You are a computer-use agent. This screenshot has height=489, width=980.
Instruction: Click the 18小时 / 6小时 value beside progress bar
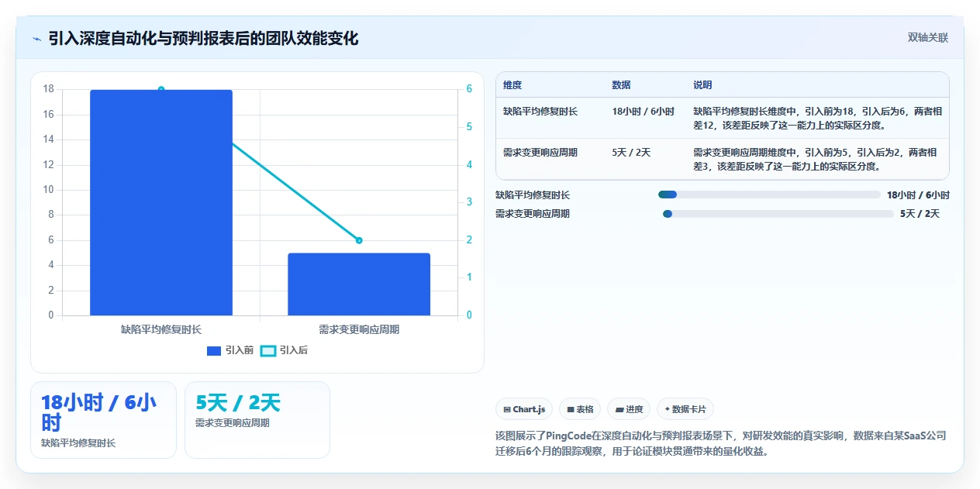click(918, 195)
